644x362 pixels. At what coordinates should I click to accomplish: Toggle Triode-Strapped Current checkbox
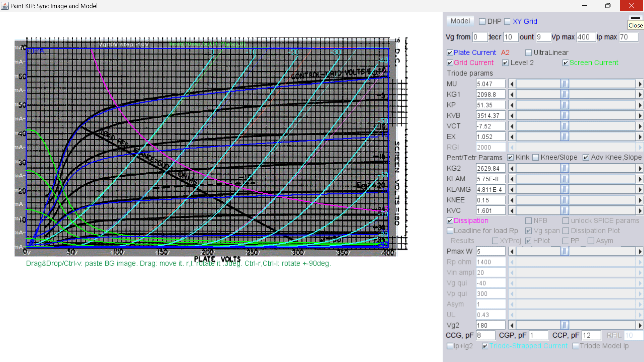(x=485, y=346)
